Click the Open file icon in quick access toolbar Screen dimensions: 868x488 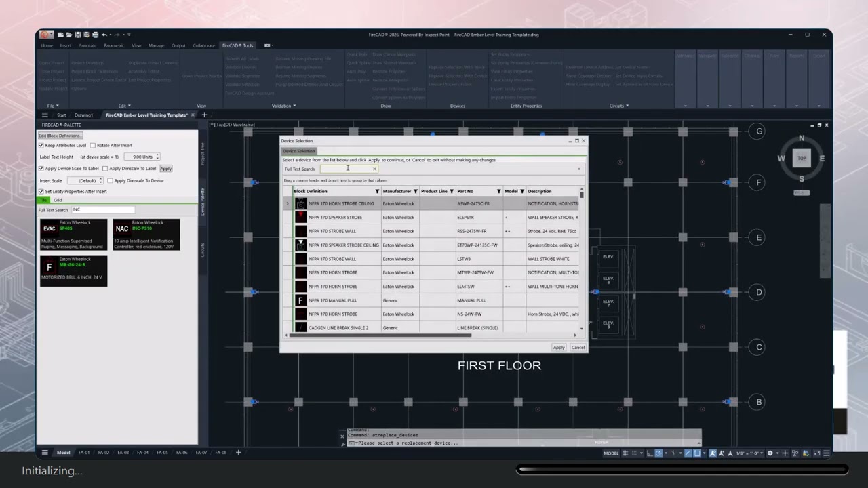point(69,35)
